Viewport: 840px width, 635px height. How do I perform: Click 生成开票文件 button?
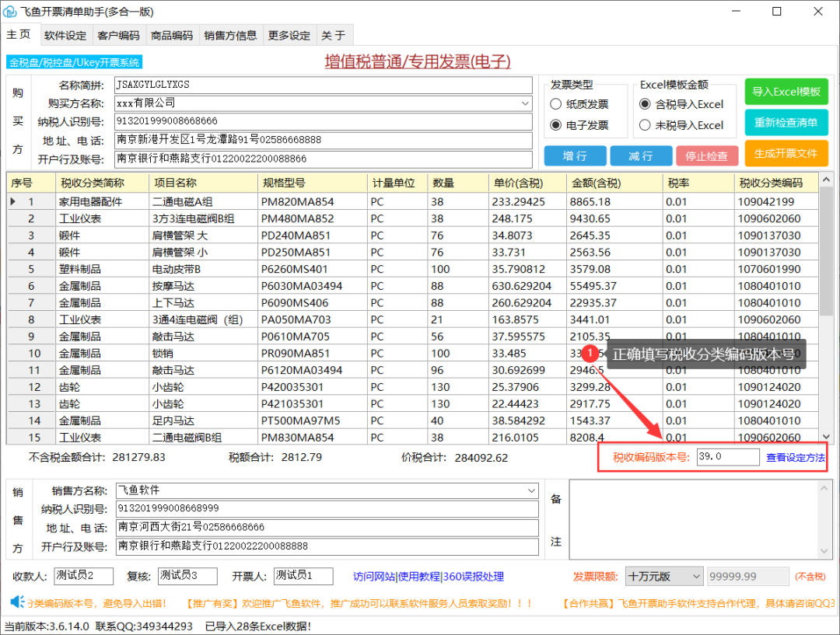coord(786,154)
